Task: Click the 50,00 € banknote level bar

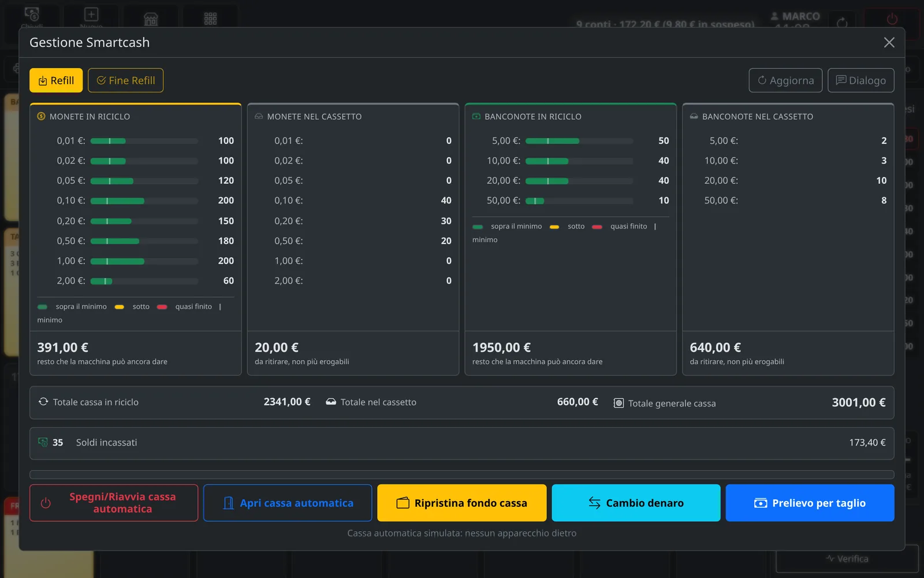Action: [x=579, y=201]
